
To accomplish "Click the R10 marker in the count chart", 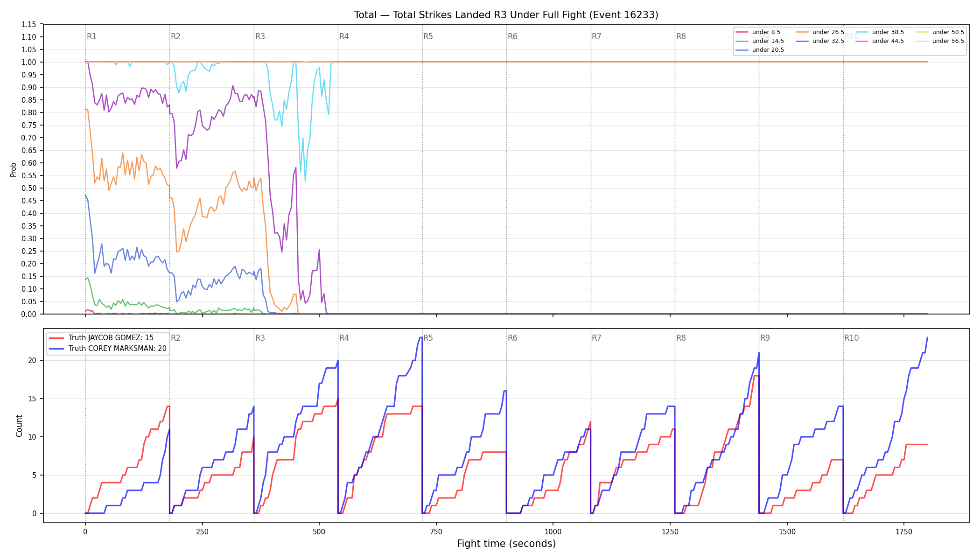I will (851, 338).
